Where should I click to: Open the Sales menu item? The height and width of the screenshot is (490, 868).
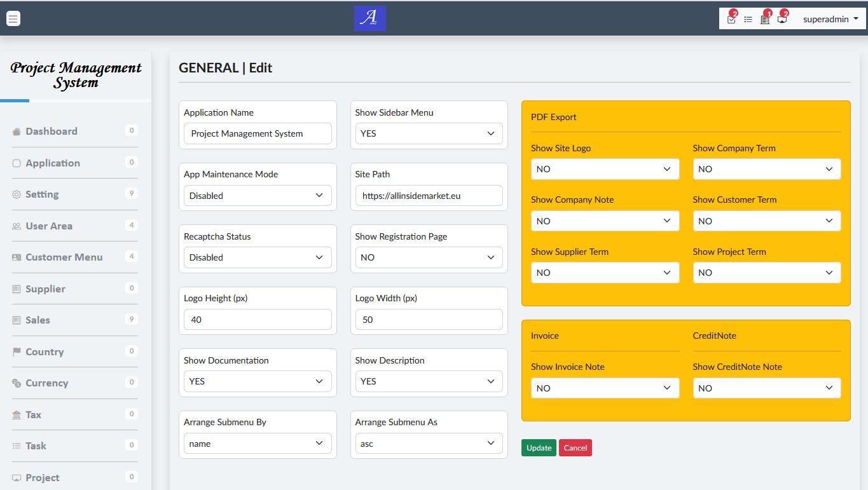[x=75, y=320]
